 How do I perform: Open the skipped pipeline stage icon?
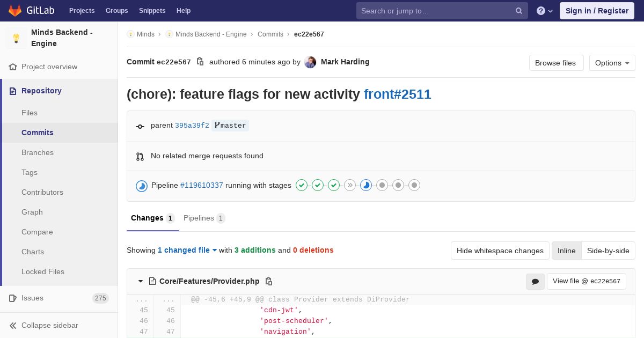point(350,186)
